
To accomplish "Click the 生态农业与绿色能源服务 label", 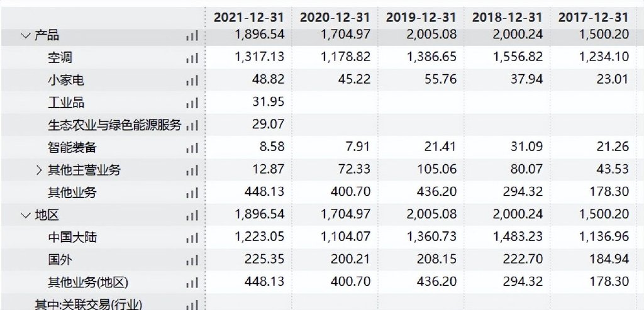I will pyautogui.click(x=114, y=125).
